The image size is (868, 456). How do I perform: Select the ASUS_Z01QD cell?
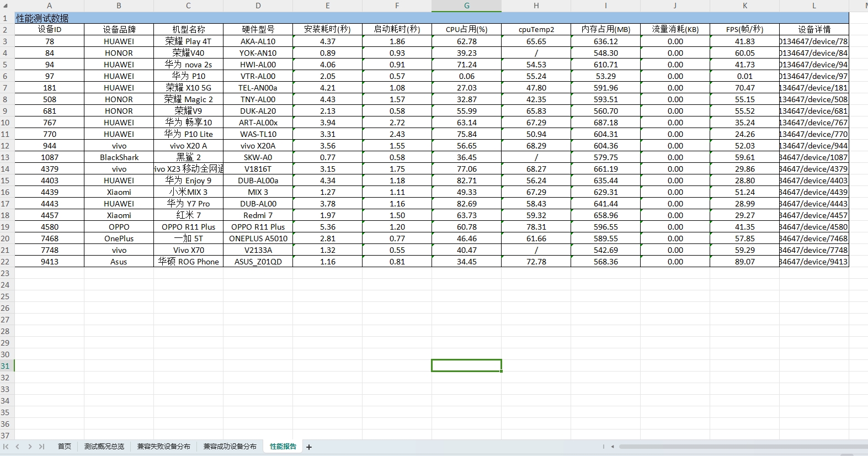click(x=258, y=262)
